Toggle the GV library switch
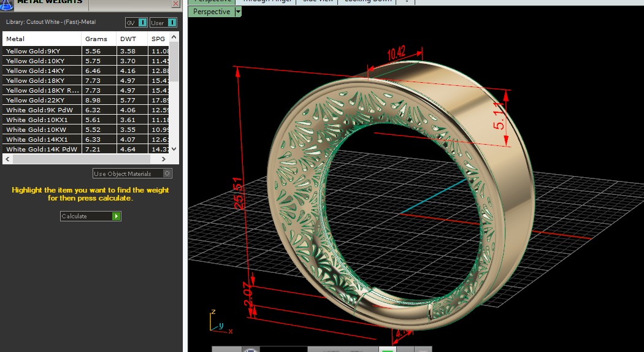This screenshot has height=352, width=644. tap(142, 23)
